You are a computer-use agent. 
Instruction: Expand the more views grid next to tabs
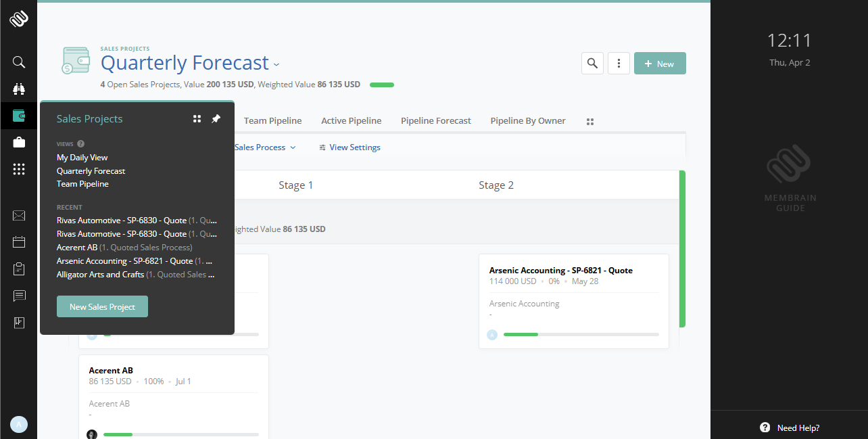click(x=589, y=121)
